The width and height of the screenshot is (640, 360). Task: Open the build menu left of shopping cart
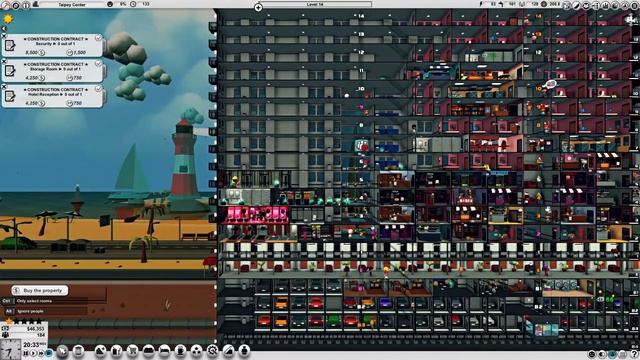(116, 351)
